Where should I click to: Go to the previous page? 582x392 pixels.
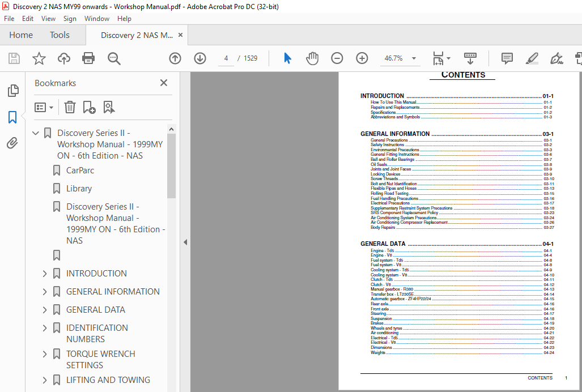tap(175, 58)
